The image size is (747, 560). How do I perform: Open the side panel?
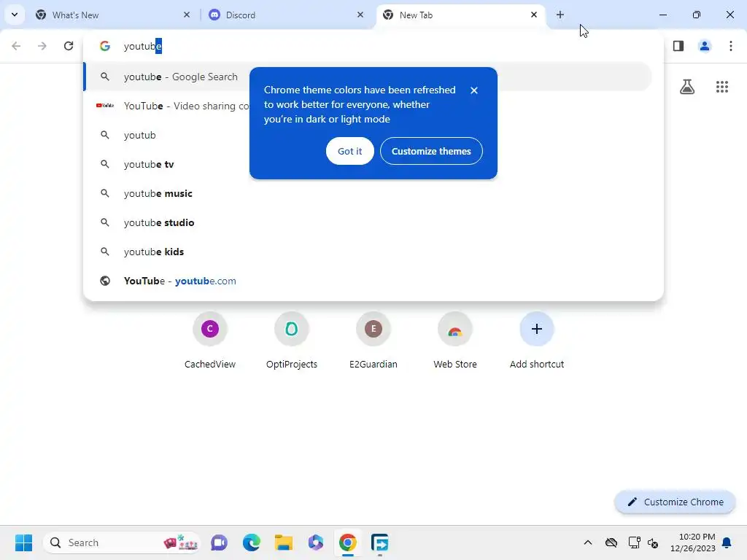coord(678,46)
